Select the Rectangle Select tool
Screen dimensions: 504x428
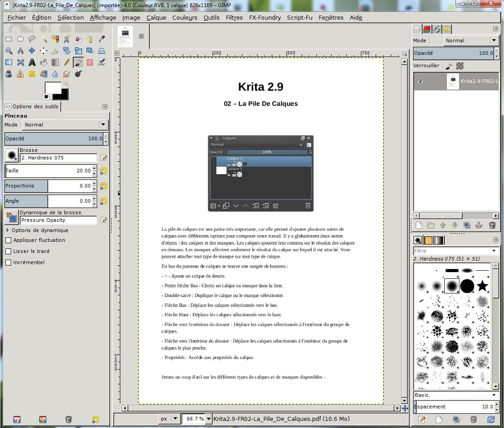[8, 39]
